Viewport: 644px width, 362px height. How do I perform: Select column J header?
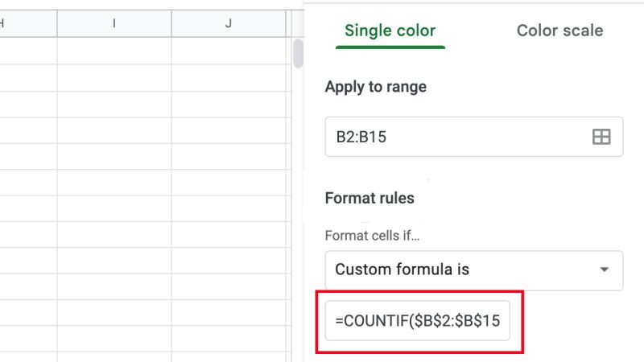pyautogui.click(x=229, y=23)
